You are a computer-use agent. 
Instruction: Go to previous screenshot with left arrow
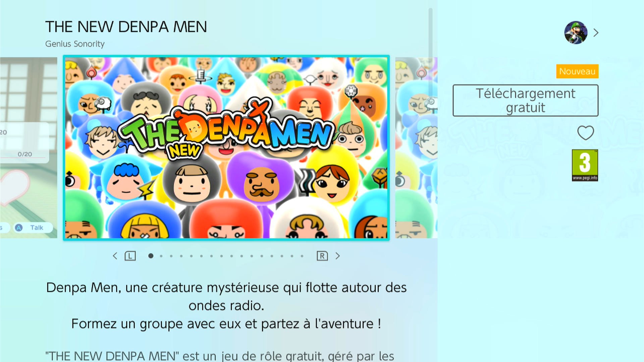click(x=115, y=256)
